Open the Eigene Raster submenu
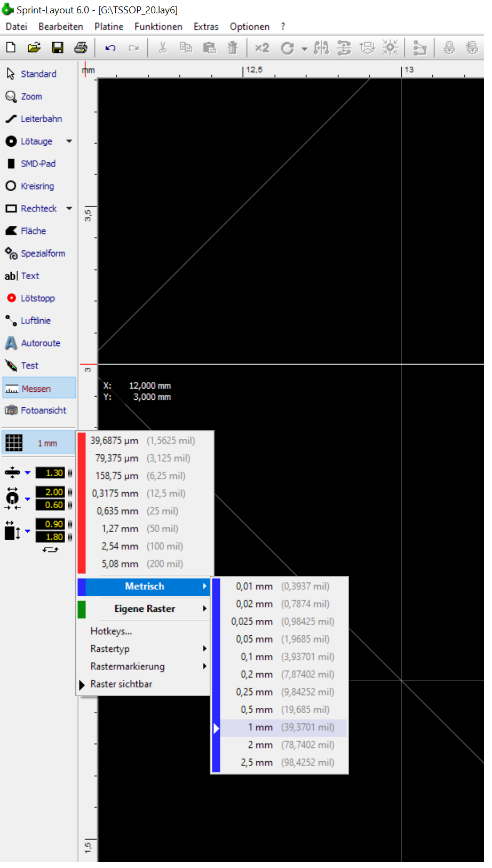 coord(144,609)
